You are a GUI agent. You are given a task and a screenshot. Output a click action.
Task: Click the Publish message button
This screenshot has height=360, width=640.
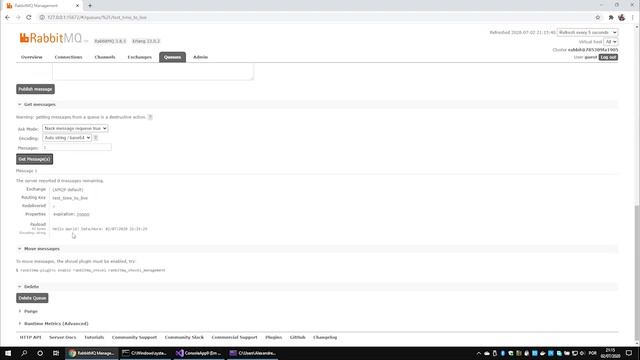pyautogui.click(x=36, y=89)
